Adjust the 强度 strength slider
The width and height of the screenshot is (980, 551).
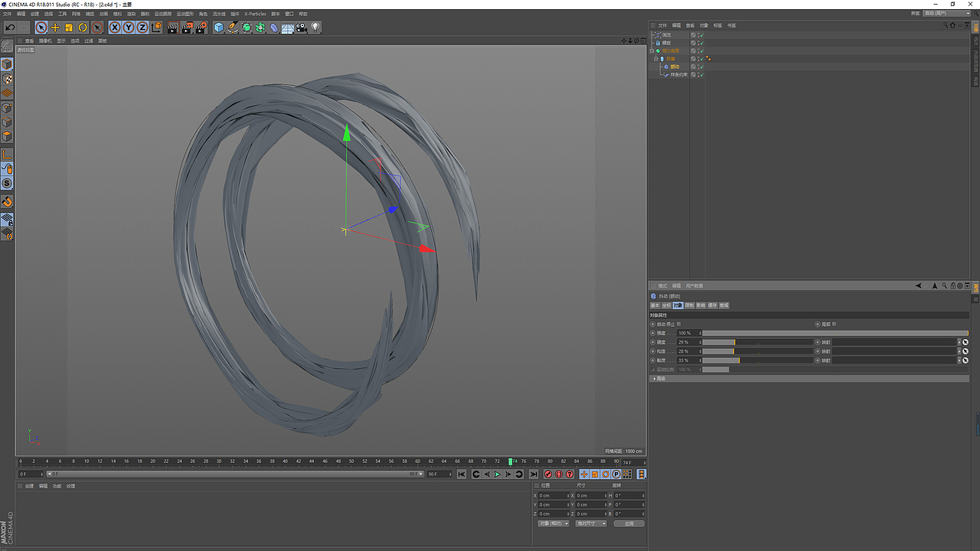click(x=835, y=333)
